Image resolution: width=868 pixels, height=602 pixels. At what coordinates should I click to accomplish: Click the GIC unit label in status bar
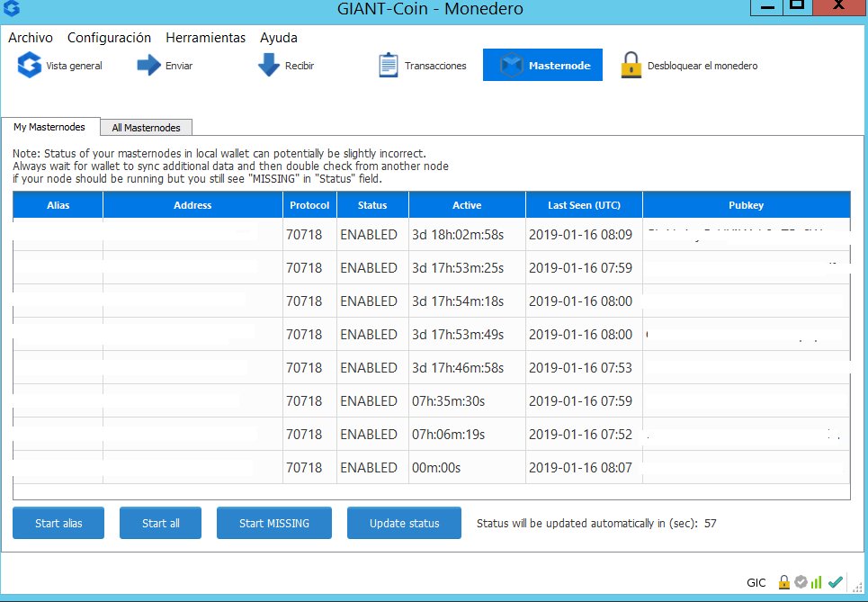click(x=756, y=582)
